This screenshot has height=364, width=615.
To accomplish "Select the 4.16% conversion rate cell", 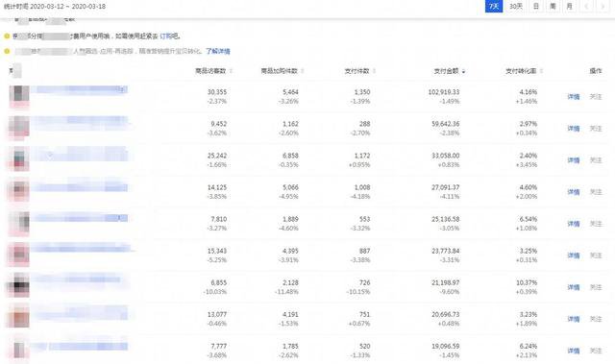I will click(x=528, y=92).
